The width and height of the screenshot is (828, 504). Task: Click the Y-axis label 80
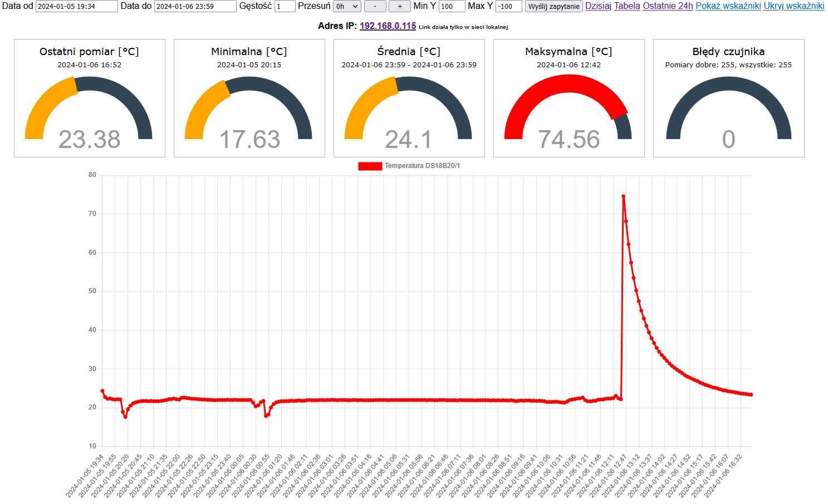tap(92, 175)
